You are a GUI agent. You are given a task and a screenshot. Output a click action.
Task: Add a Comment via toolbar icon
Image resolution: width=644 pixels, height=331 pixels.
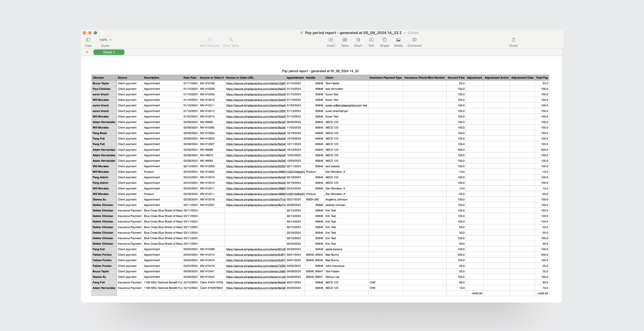tap(414, 40)
